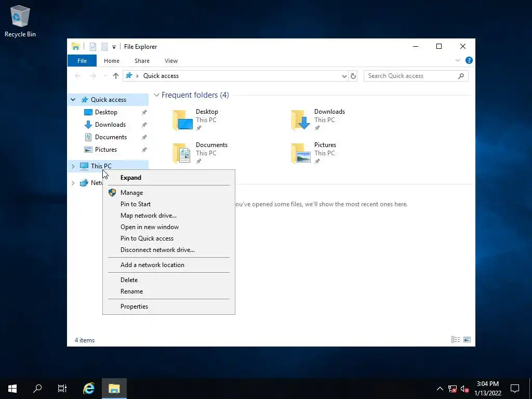Select Desktop in the navigation pane
Image resolution: width=532 pixels, height=399 pixels.
(x=106, y=112)
